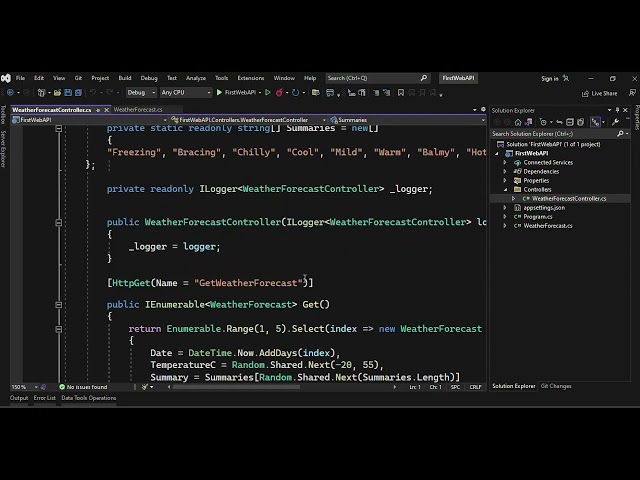Image resolution: width=640 pixels, height=480 pixels.
Task: Open Git menu
Action: coord(78,78)
